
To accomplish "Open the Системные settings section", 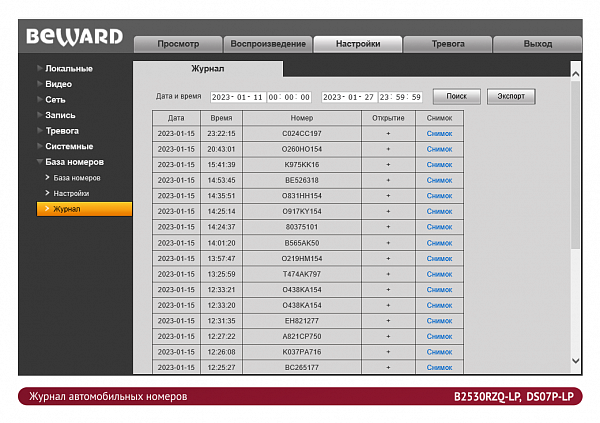I will pyautogui.click(x=69, y=147).
